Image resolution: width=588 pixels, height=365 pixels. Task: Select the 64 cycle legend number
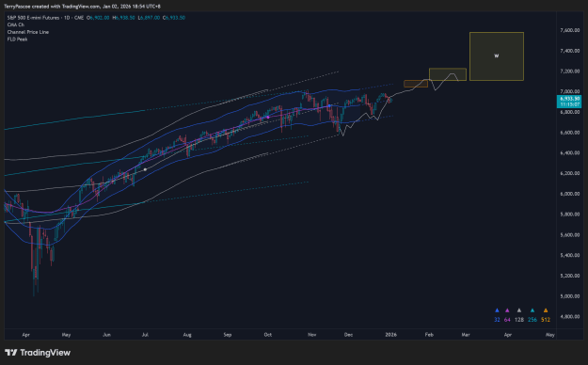(507, 320)
